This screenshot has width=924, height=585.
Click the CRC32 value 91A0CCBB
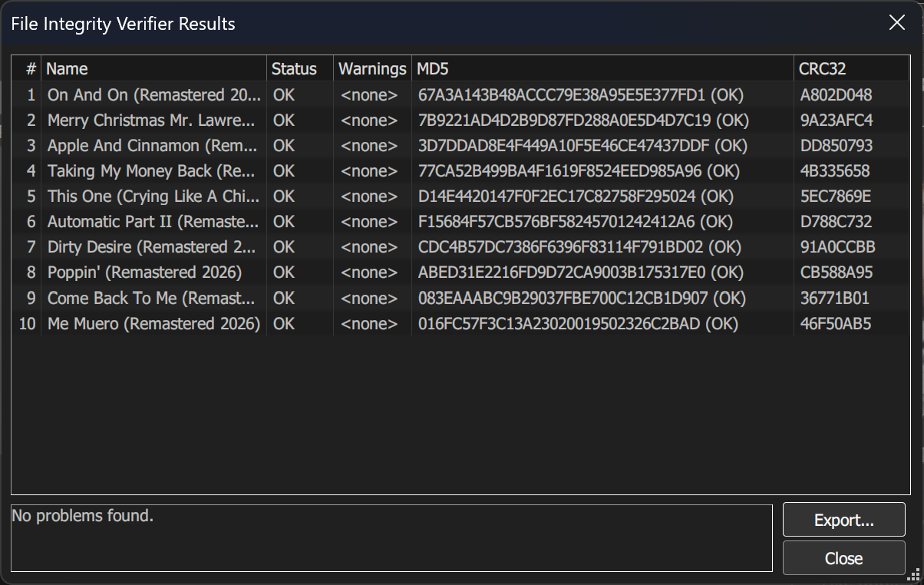(837, 247)
